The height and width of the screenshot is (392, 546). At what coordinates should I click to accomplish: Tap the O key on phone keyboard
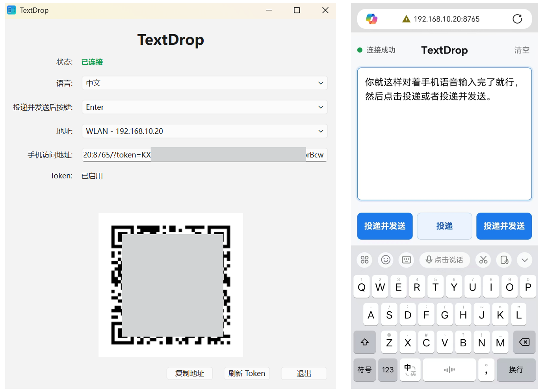pos(510,287)
